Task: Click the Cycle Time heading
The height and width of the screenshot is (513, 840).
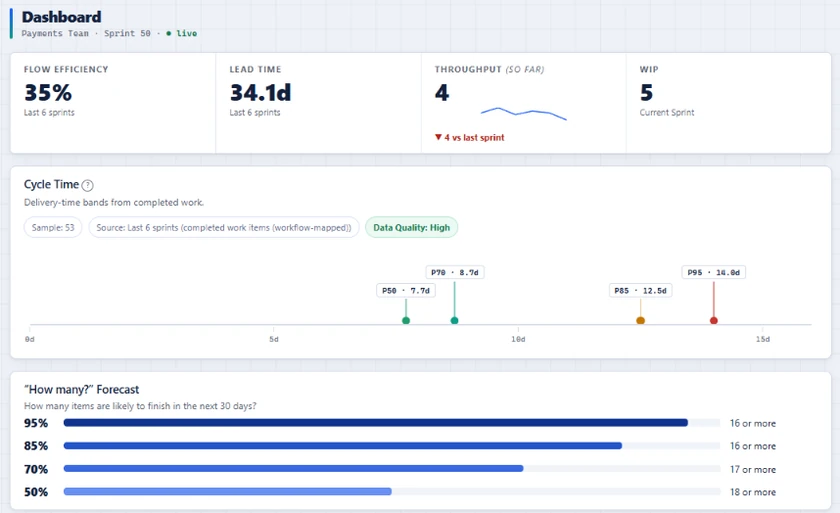Action: tap(51, 184)
